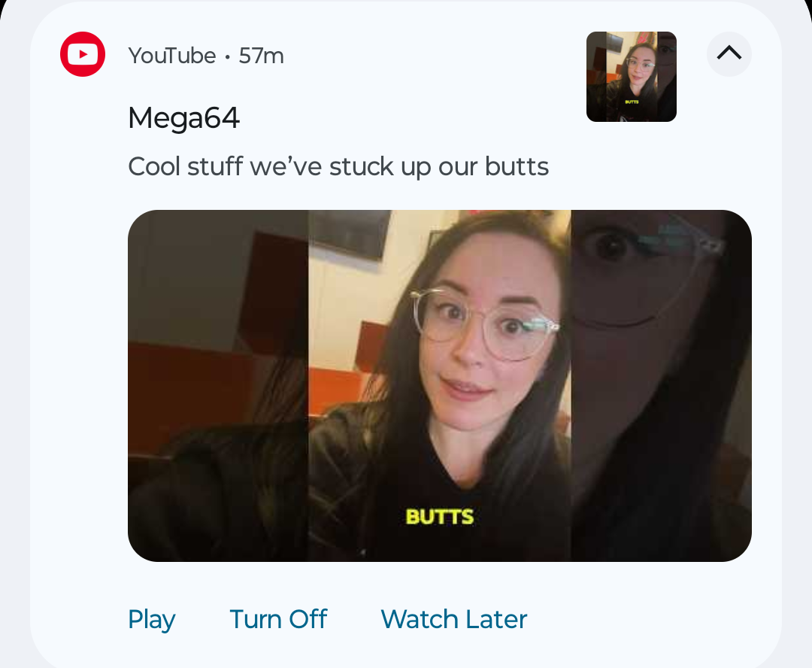Click the darkened left panel of preview

[x=218, y=386]
